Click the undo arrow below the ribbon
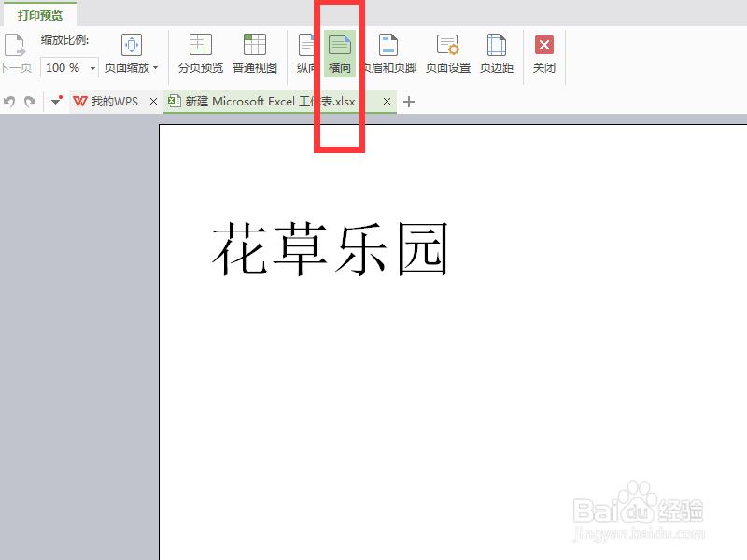Image resolution: width=747 pixels, height=560 pixels. (9, 101)
